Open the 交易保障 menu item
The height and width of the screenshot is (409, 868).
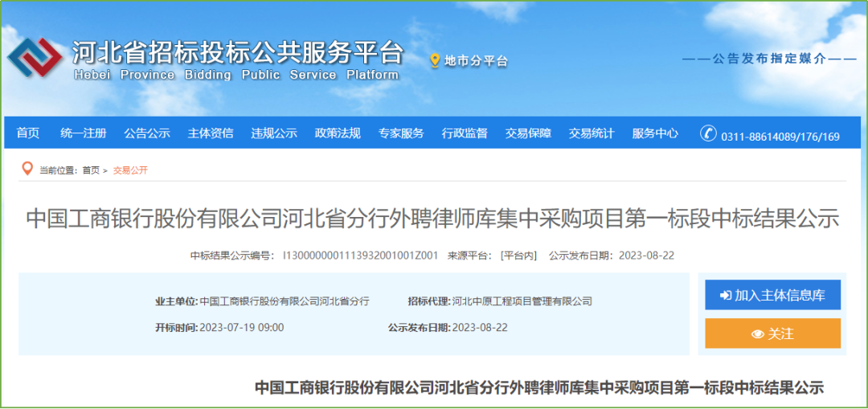coord(528,133)
